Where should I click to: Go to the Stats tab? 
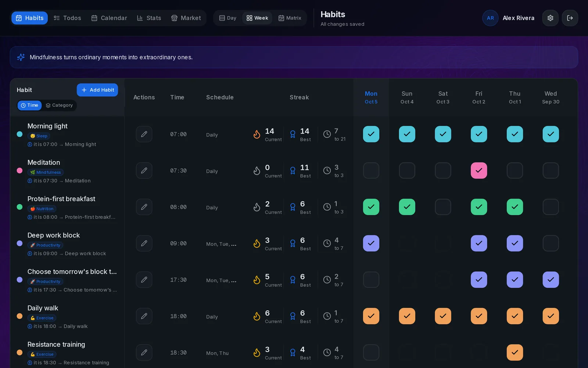149,18
